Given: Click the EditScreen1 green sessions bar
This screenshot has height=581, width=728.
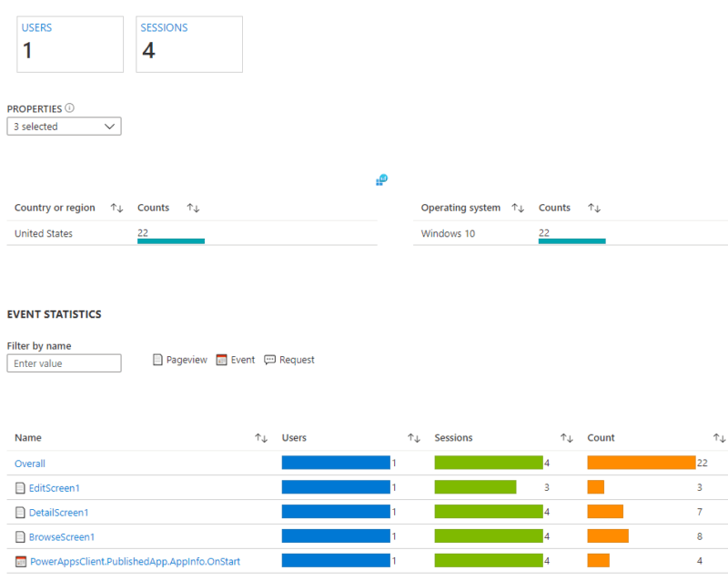Looking at the screenshot, I should (x=475, y=486).
